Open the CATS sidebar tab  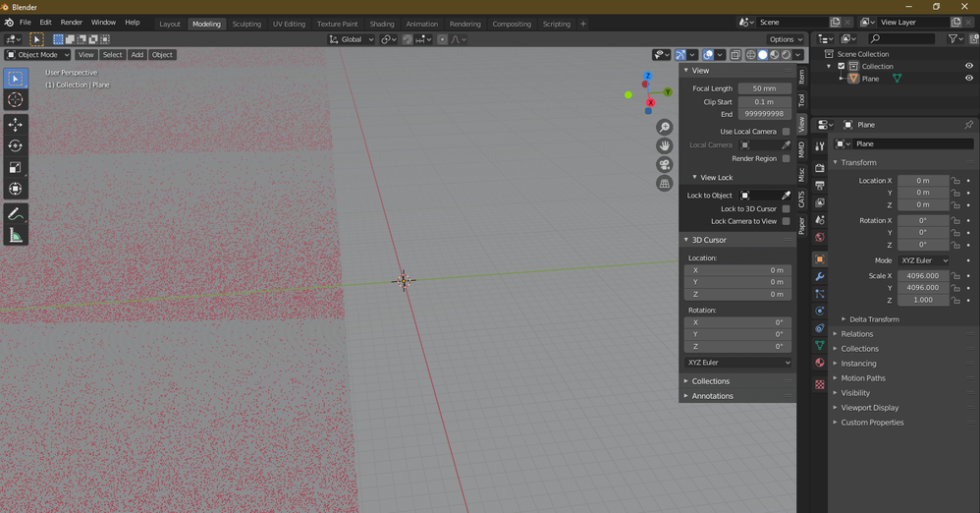(802, 199)
